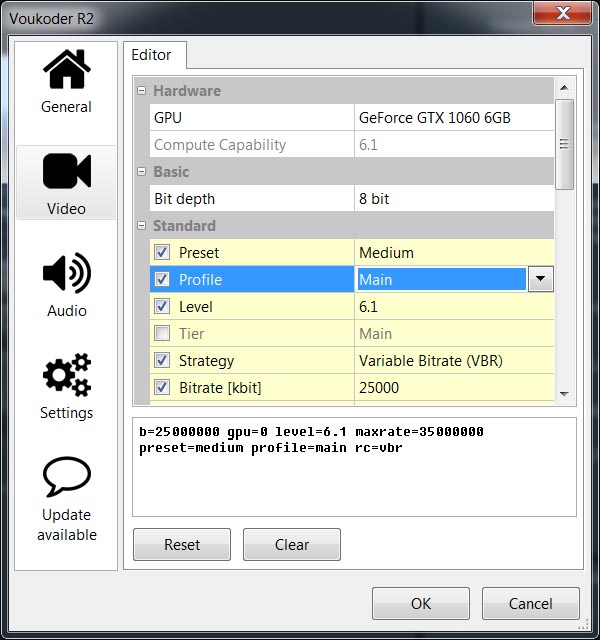Viewport: 600px width, 640px height.
Task: Toggle the Preset checkbox
Action: coord(162,252)
